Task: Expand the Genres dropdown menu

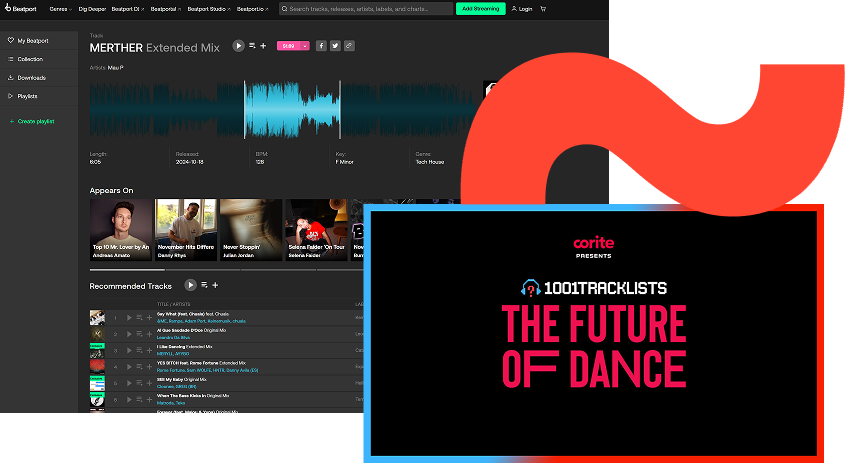Action: coord(60,9)
